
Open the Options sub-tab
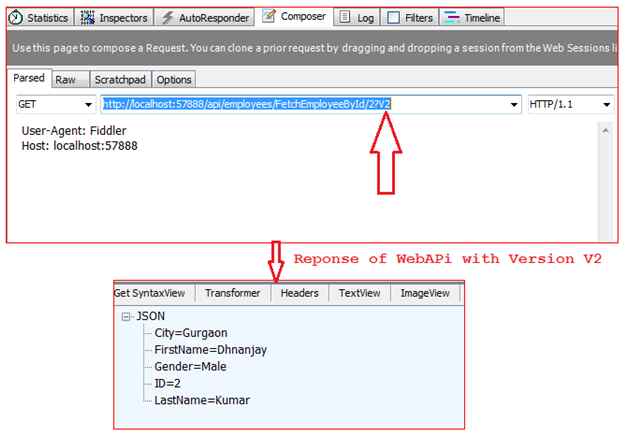coord(174,79)
